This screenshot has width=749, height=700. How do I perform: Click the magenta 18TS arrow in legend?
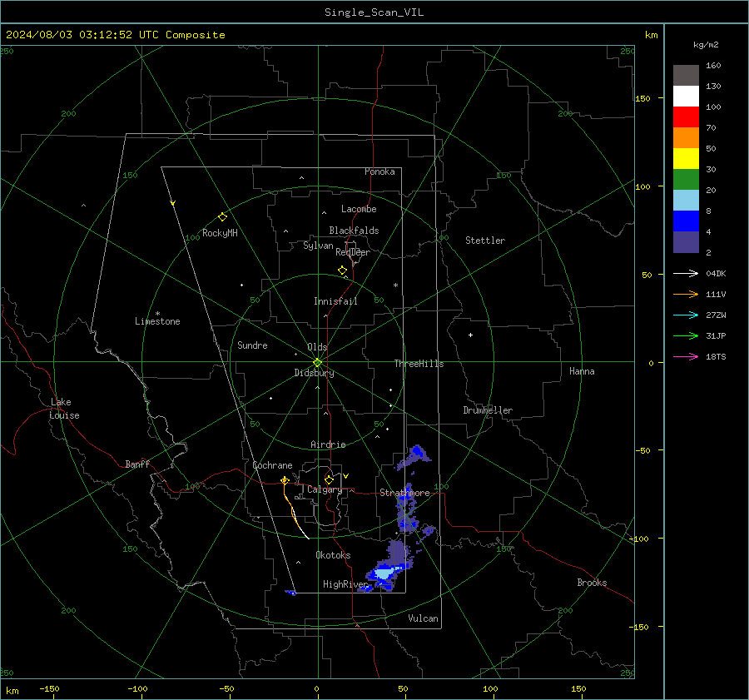pos(686,356)
